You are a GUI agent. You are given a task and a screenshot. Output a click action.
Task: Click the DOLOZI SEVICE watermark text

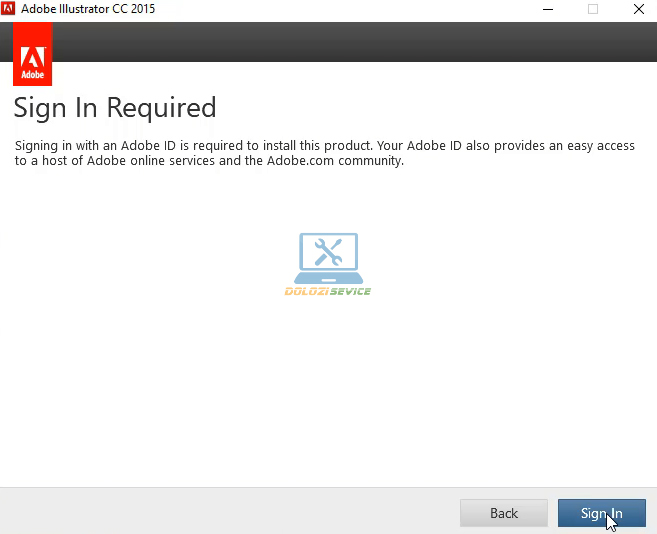(x=327, y=291)
